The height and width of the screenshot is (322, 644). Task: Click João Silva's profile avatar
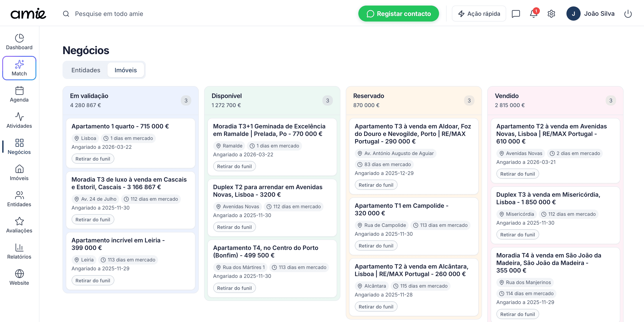coord(574,14)
